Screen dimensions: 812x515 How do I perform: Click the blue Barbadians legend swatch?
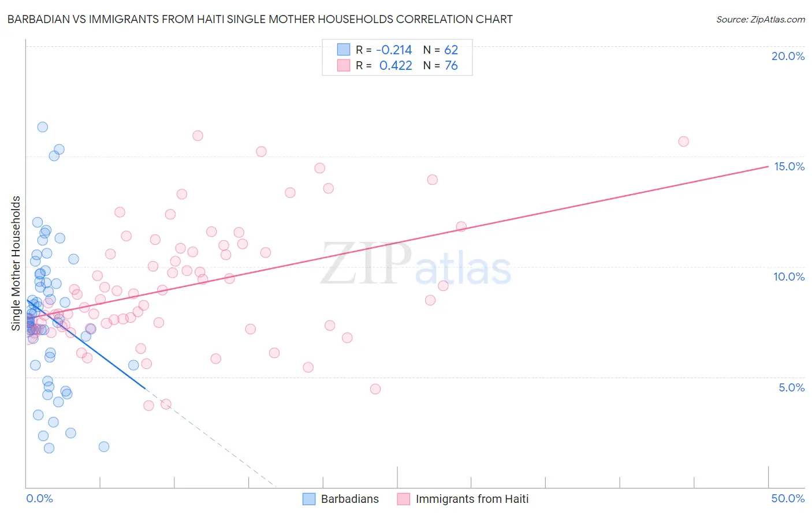309,499
